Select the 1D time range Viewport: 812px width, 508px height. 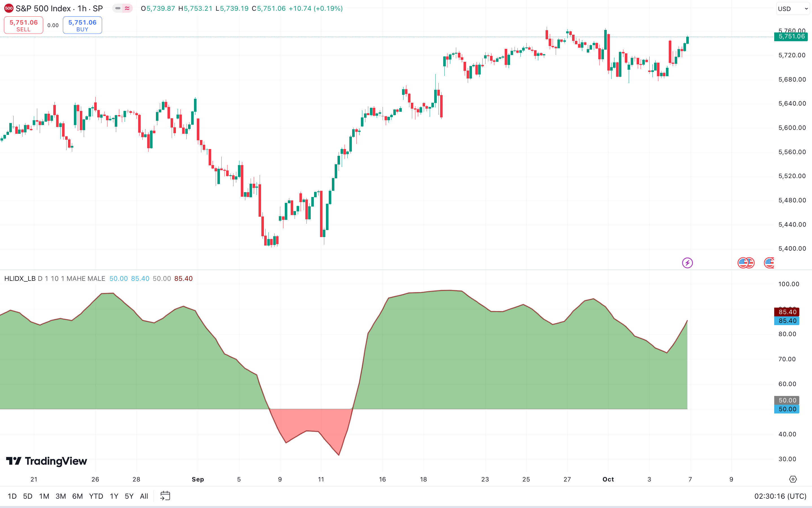coord(12,496)
